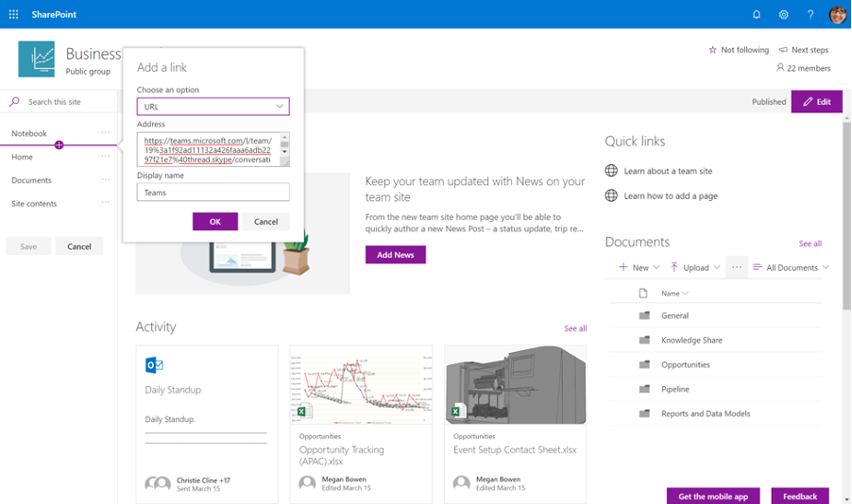The height and width of the screenshot is (504, 852).
Task: Click the 22 members text
Action: (x=809, y=68)
